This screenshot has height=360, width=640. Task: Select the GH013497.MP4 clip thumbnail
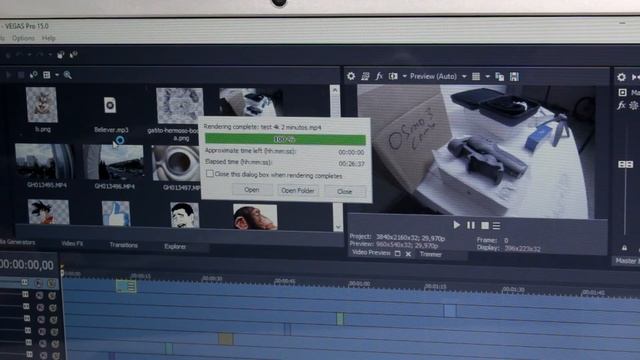click(176, 163)
